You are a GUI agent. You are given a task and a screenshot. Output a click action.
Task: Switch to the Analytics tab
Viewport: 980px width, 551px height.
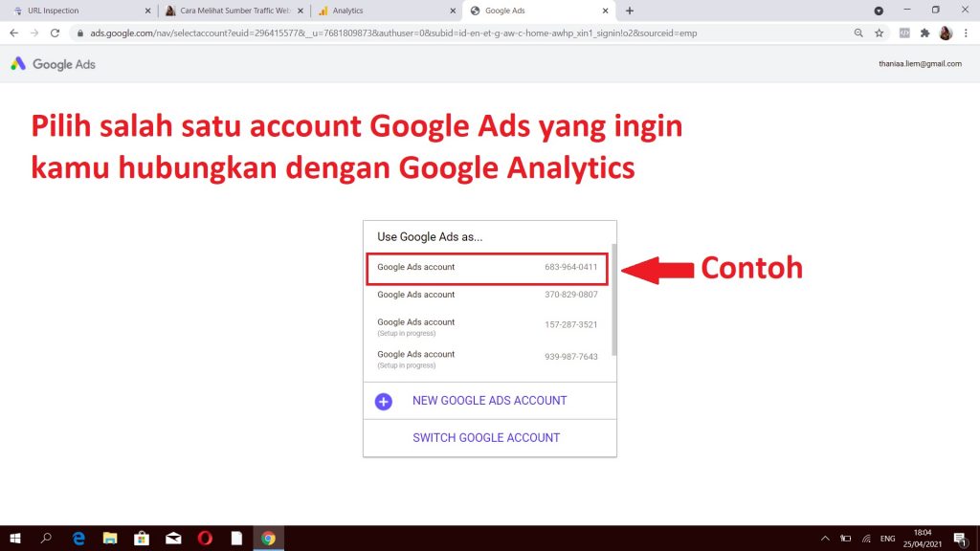point(385,11)
